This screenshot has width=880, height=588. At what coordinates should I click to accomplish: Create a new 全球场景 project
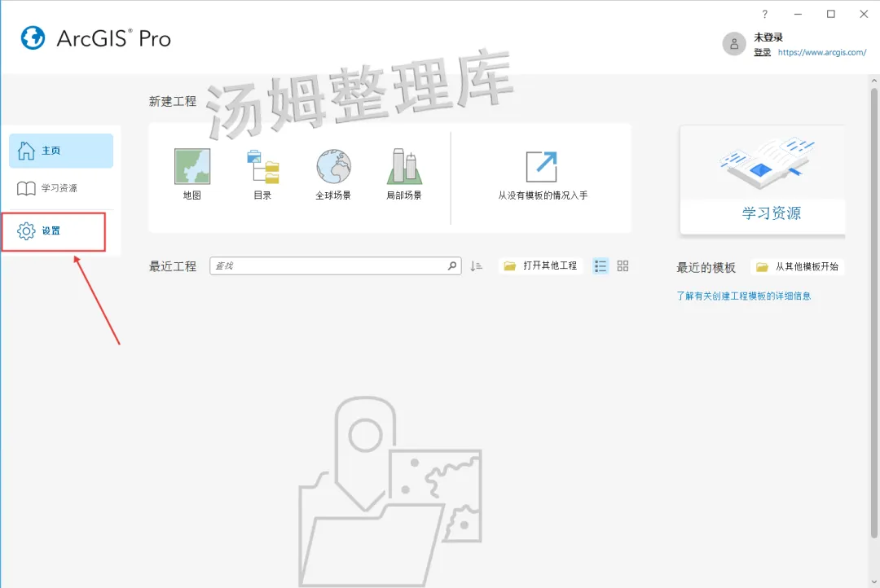[x=333, y=174]
